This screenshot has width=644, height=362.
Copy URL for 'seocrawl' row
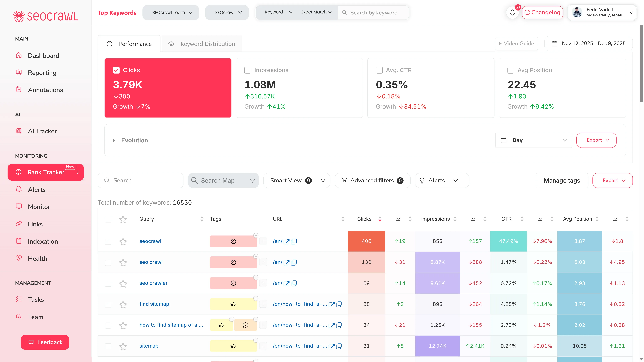pyautogui.click(x=294, y=241)
